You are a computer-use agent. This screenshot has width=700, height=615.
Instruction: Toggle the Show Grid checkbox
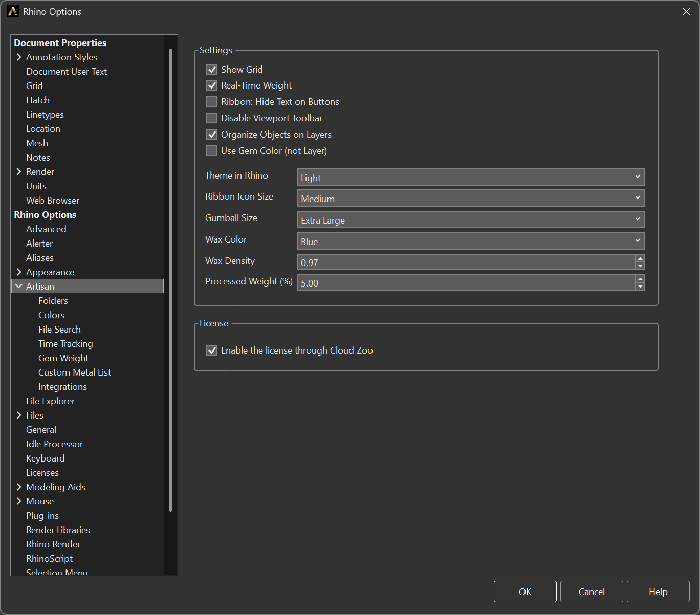pos(212,69)
